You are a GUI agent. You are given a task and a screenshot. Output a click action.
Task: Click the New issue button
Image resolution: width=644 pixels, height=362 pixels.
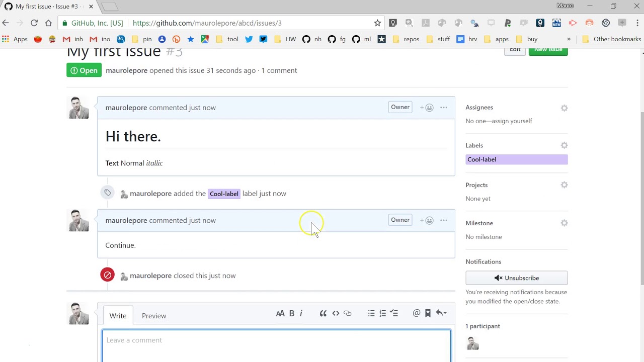tap(548, 50)
